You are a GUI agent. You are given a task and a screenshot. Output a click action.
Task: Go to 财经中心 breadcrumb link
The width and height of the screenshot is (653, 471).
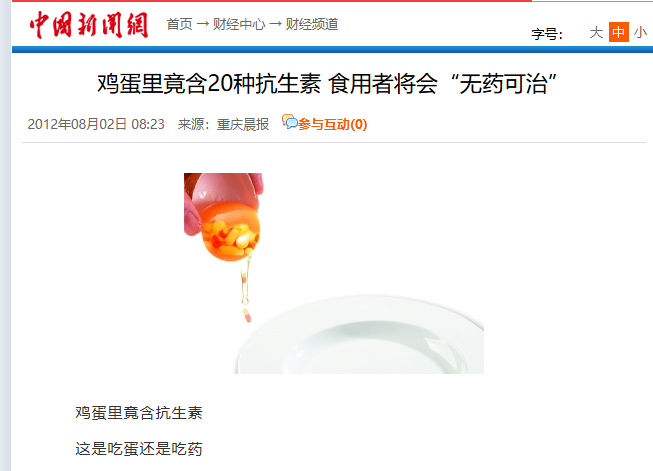point(239,25)
